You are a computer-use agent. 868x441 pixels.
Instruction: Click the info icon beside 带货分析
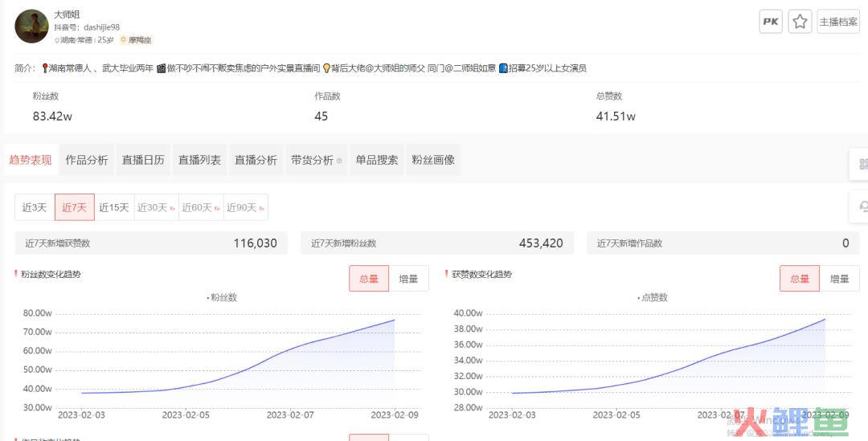point(339,161)
